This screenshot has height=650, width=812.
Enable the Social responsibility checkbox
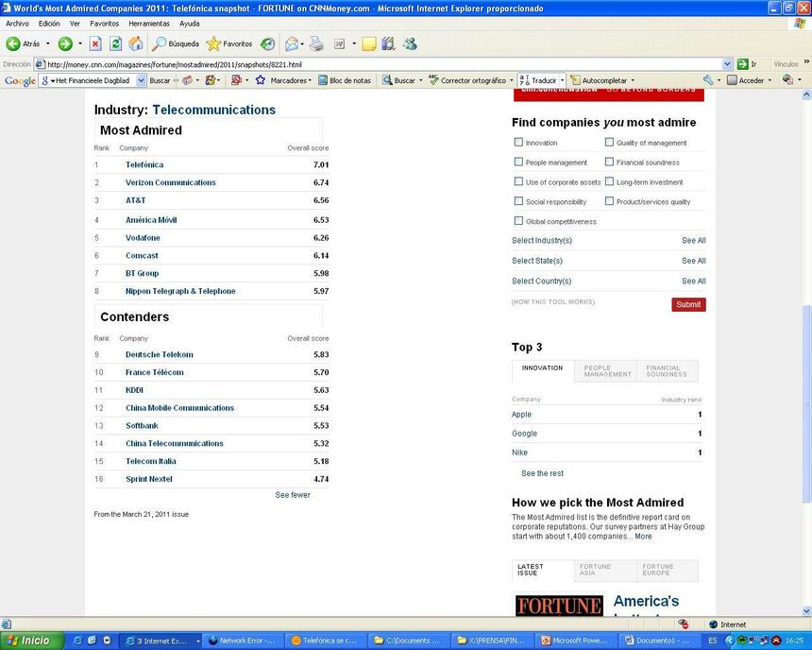(x=518, y=201)
